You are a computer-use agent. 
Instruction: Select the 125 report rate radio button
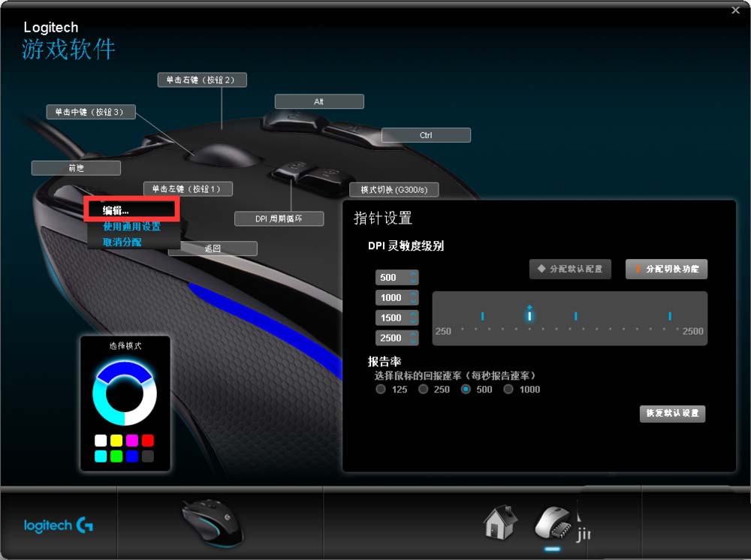pyautogui.click(x=381, y=389)
